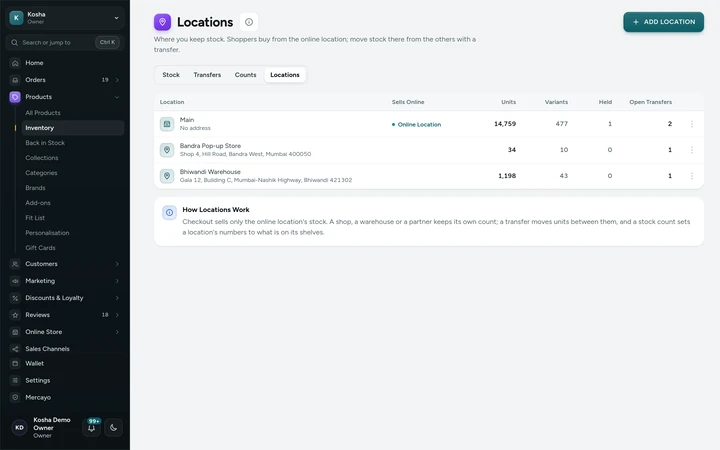
Task: Switch to the Counts tab
Action: (x=246, y=75)
